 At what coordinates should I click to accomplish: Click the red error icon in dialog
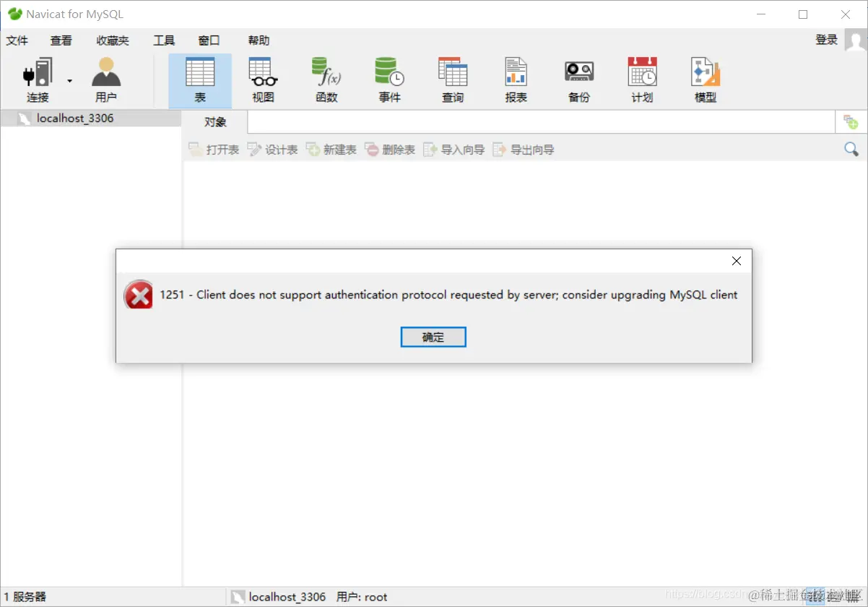[x=138, y=294]
